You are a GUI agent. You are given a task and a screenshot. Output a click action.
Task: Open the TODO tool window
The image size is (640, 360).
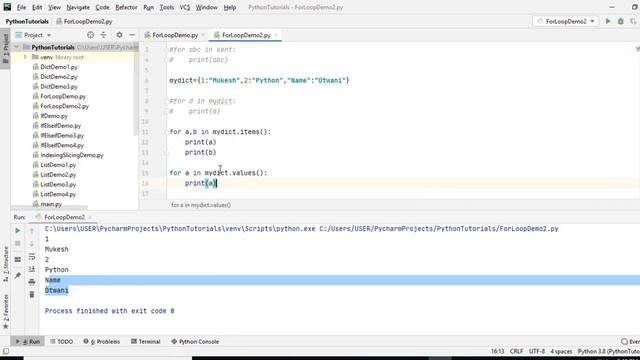pos(62,342)
